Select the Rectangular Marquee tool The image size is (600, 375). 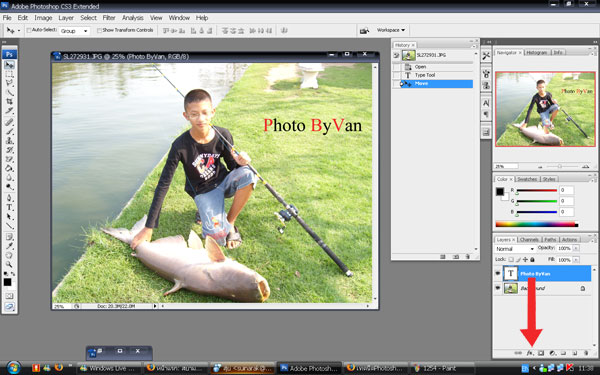click(9, 74)
